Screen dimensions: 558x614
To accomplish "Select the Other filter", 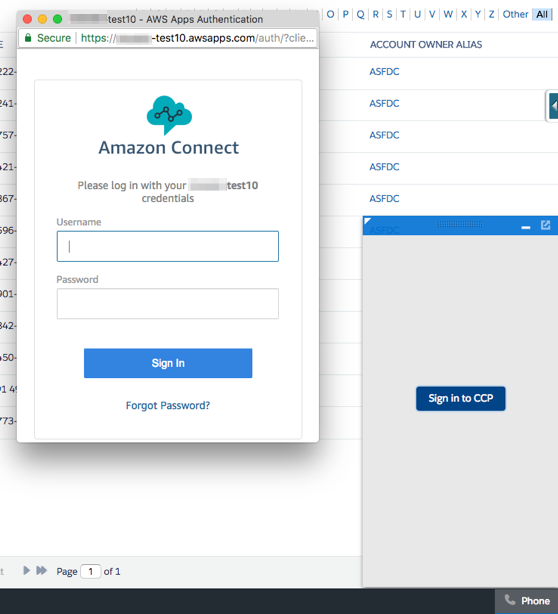I will (515, 14).
